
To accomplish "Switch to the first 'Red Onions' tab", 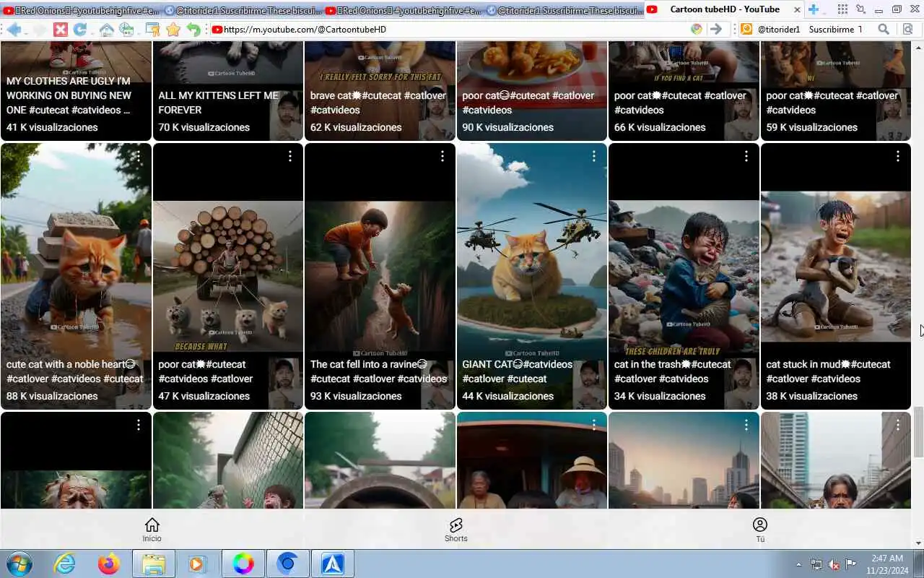I will (81, 10).
